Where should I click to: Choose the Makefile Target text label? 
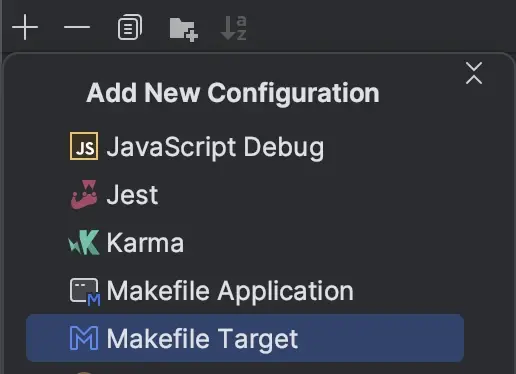[202, 339]
